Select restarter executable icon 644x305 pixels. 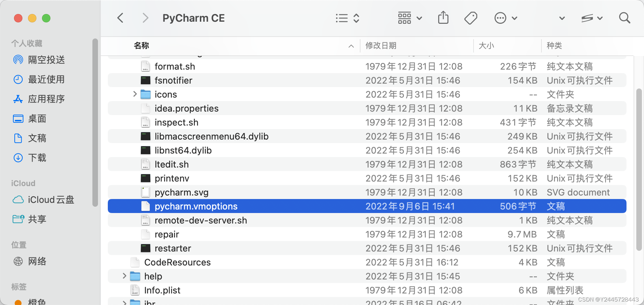pyautogui.click(x=146, y=248)
